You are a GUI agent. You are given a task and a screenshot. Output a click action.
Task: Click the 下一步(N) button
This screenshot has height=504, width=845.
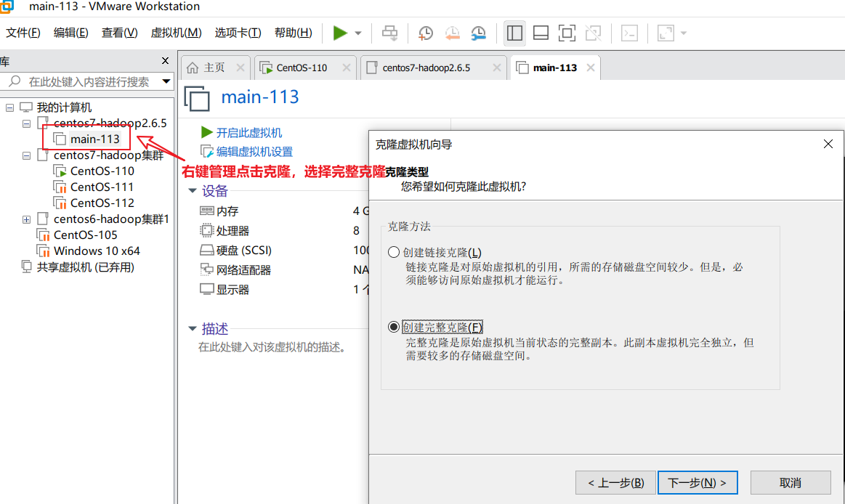(698, 482)
